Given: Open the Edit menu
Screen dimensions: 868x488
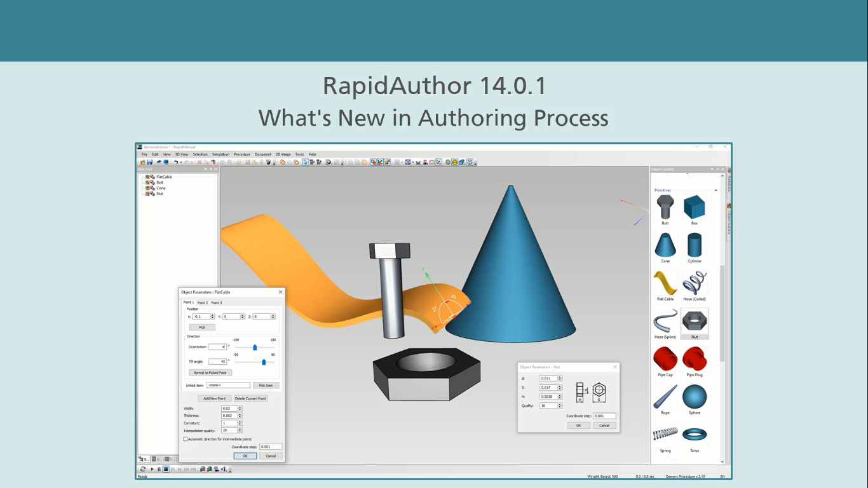Looking at the screenshot, I should coord(155,154).
